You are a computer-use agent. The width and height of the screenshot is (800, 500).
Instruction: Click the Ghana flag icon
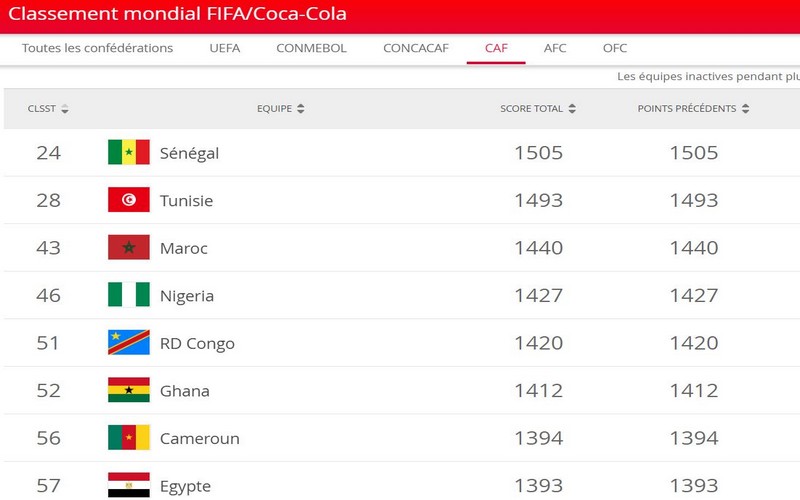tap(129, 390)
